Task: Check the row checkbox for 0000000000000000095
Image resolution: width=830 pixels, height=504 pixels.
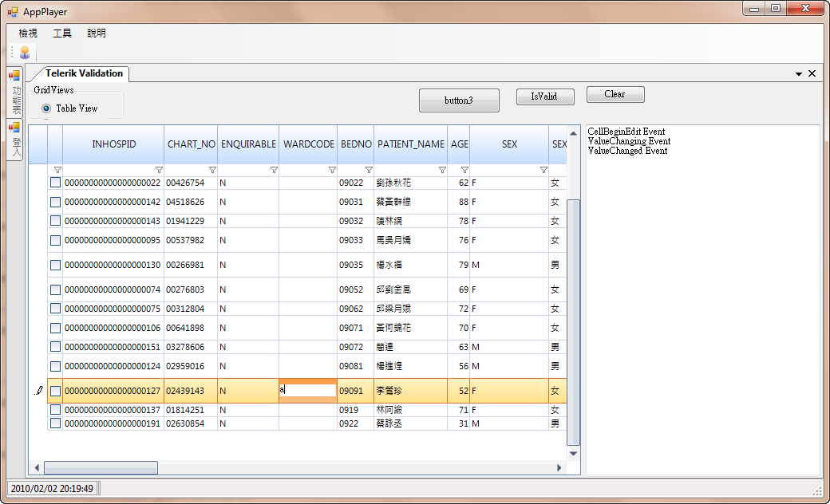Action: 55,240
